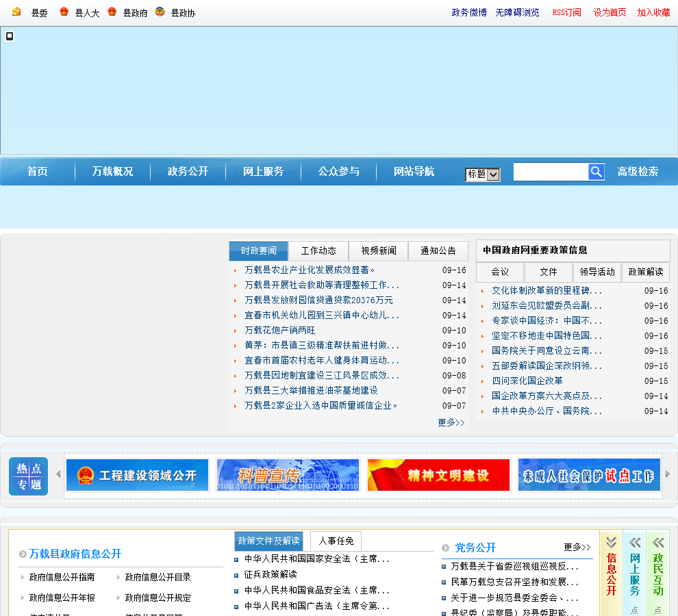The height and width of the screenshot is (616, 678).
Task: Open policy item 文化体制改革新的里程碑
Action: click(547, 290)
